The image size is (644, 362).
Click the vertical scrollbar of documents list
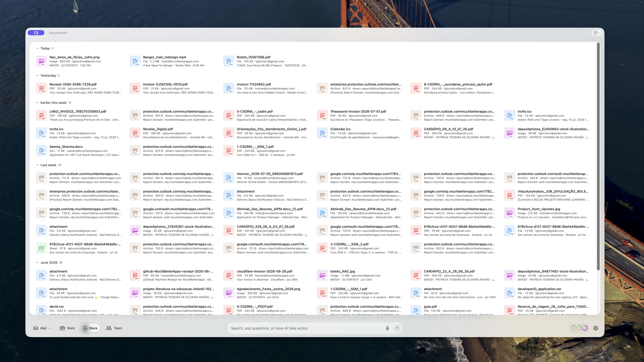click(598, 156)
